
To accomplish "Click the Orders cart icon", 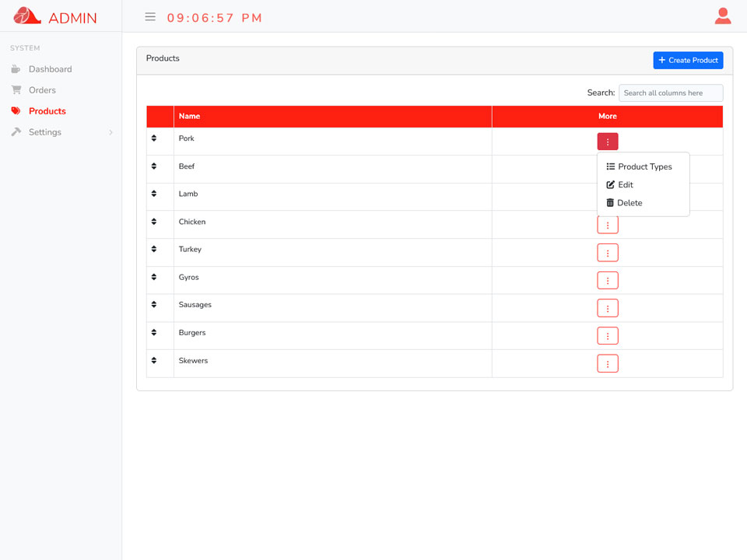I will 16,89.
